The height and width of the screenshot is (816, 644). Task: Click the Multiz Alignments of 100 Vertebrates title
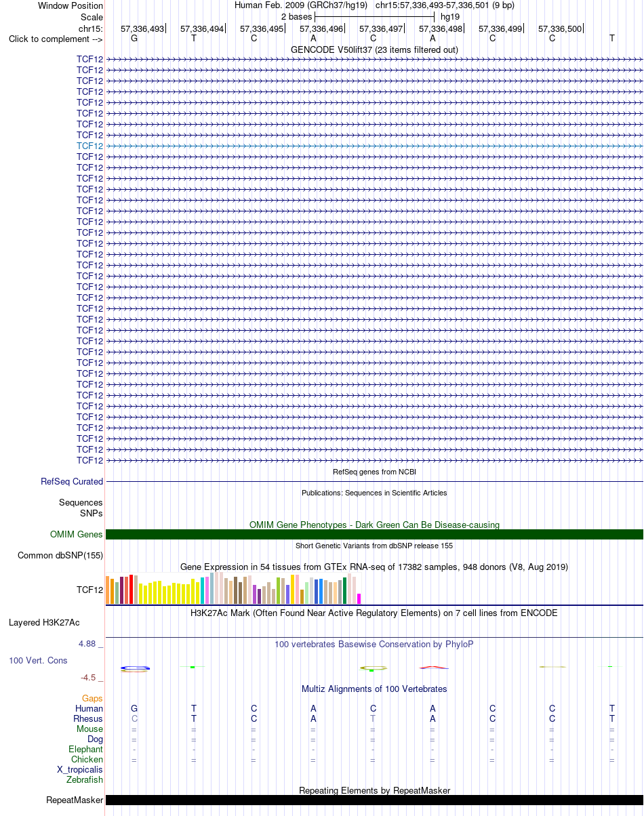(374, 689)
